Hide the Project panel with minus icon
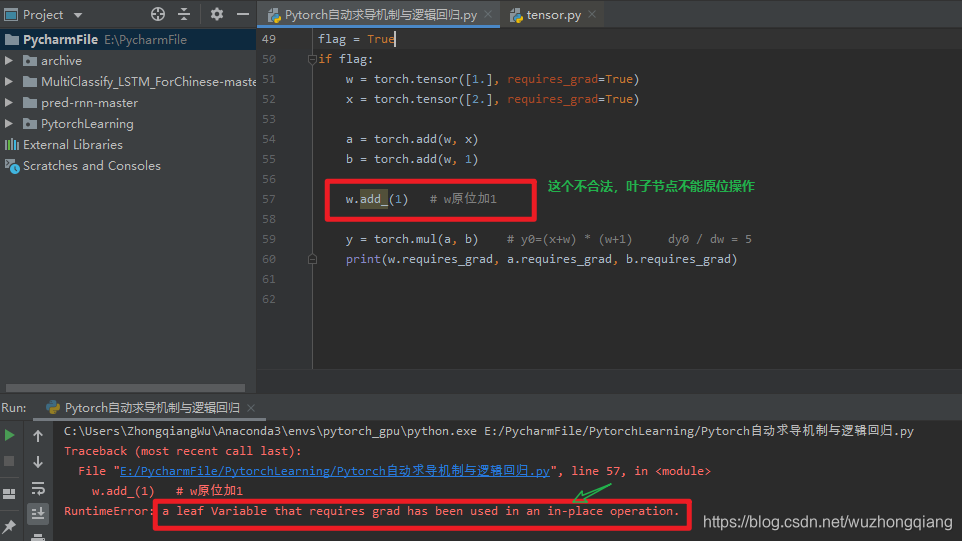The width and height of the screenshot is (962, 541). (x=243, y=14)
